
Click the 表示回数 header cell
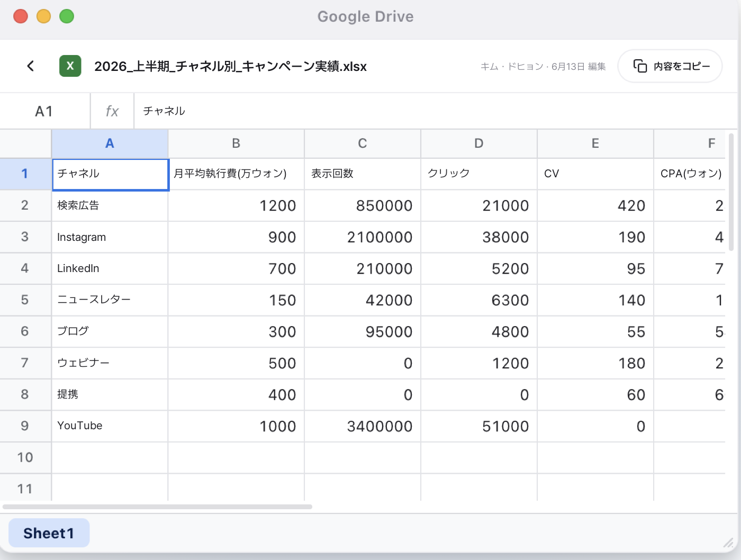[x=363, y=174]
